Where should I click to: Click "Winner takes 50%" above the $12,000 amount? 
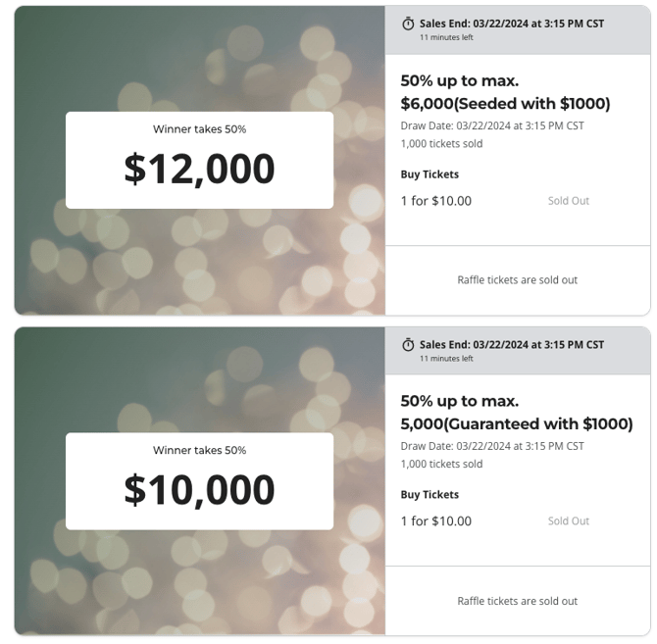coord(199,129)
